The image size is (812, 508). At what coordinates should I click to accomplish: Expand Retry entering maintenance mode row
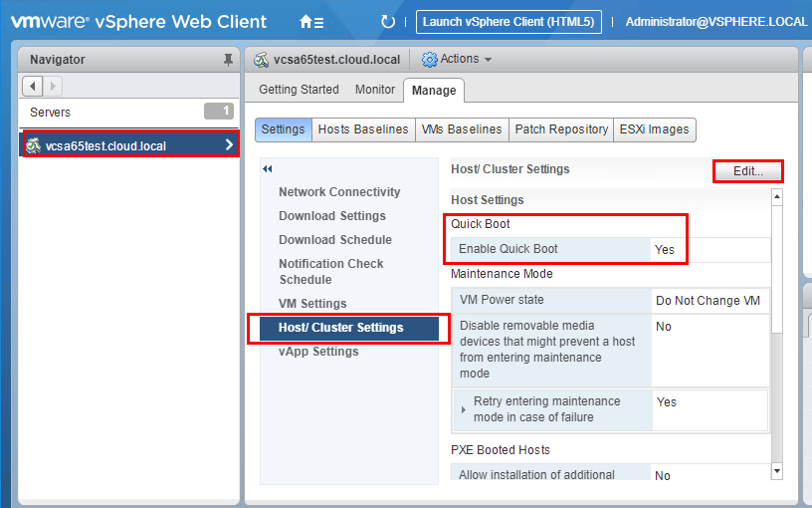pyautogui.click(x=464, y=409)
